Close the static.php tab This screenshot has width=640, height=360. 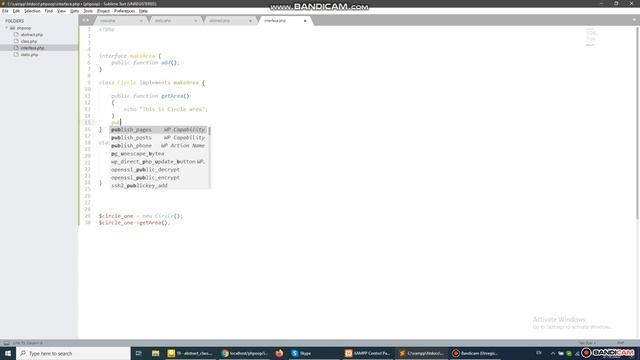coord(196,21)
